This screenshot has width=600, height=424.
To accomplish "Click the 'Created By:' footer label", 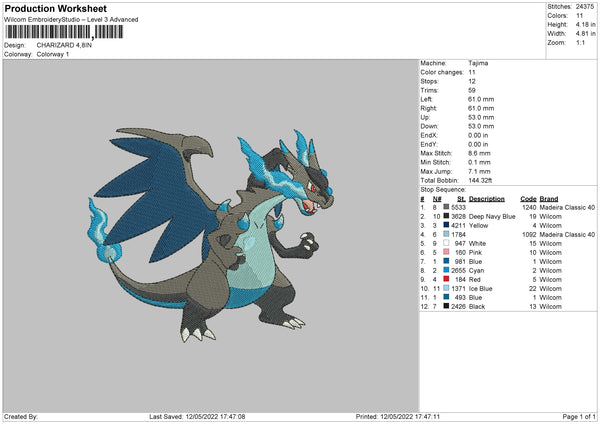I will 21,416.
